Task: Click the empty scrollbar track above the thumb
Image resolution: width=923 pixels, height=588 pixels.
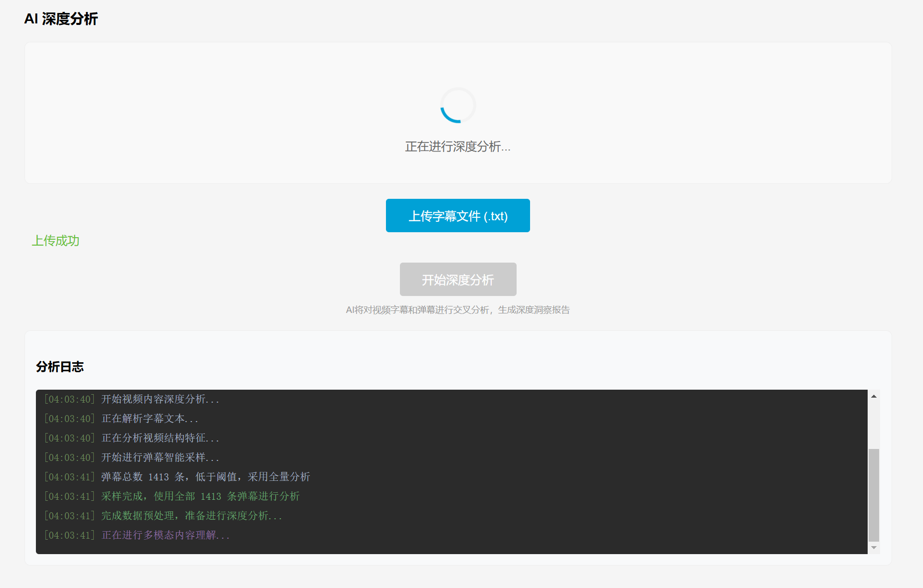Action: click(x=874, y=424)
